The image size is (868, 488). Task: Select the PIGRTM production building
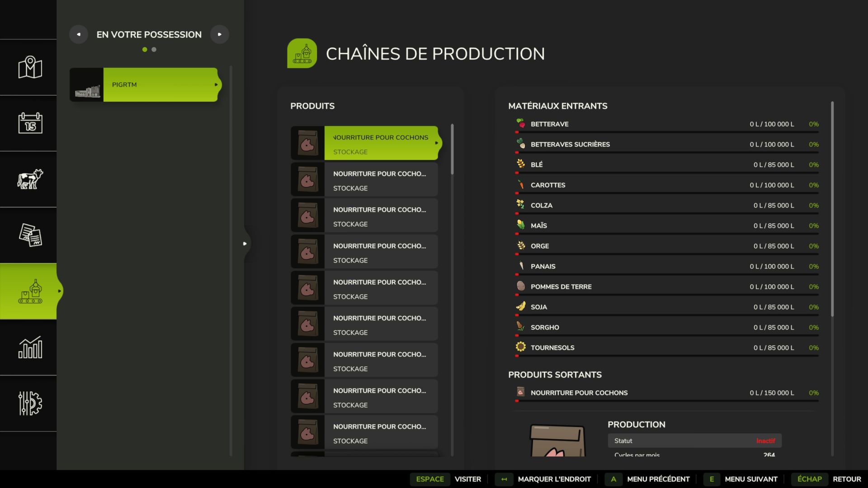pos(160,84)
